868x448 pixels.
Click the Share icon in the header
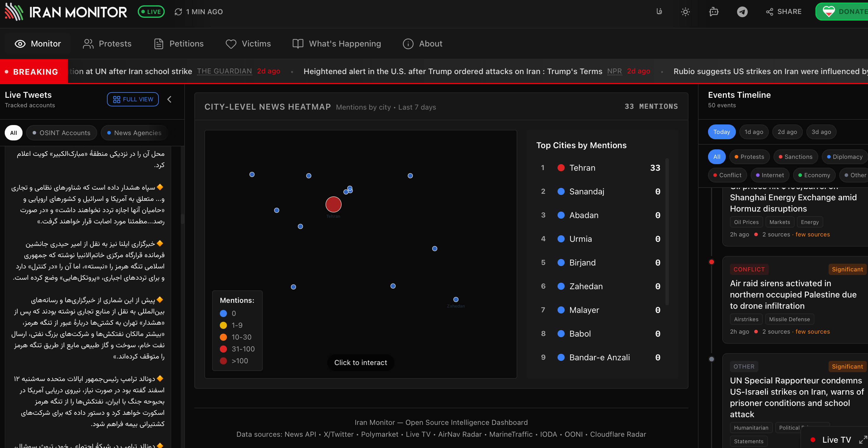(769, 12)
